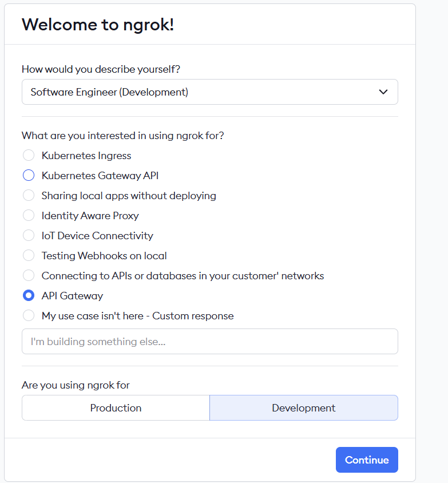This screenshot has width=448, height=483.
Task: Click the selected API Gateway radio circle
Action: [29, 296]
